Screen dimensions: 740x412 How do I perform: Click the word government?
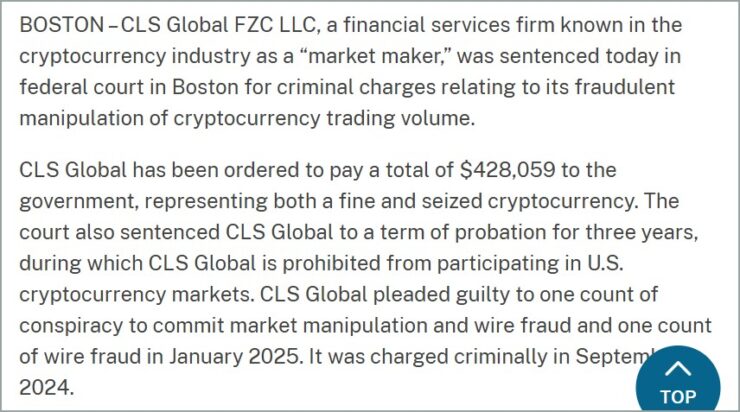click(79, 202)
